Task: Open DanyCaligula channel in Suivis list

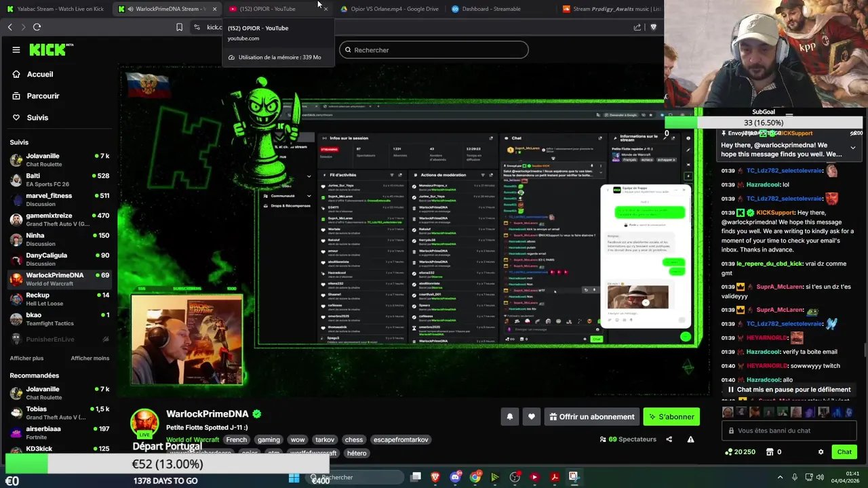Action: click(60, 259)
